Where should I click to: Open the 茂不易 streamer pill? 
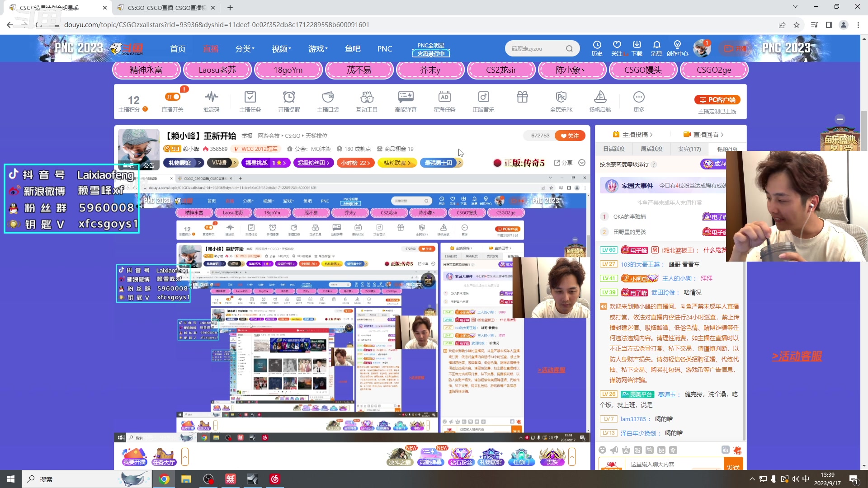pyautogui.click(x=359, y=70)
